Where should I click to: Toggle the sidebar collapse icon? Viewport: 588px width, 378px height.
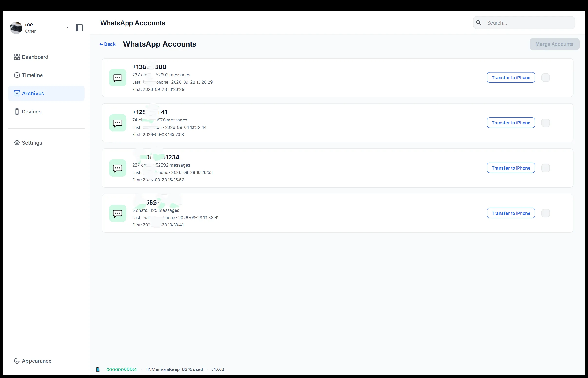click(x=79, y=28)
